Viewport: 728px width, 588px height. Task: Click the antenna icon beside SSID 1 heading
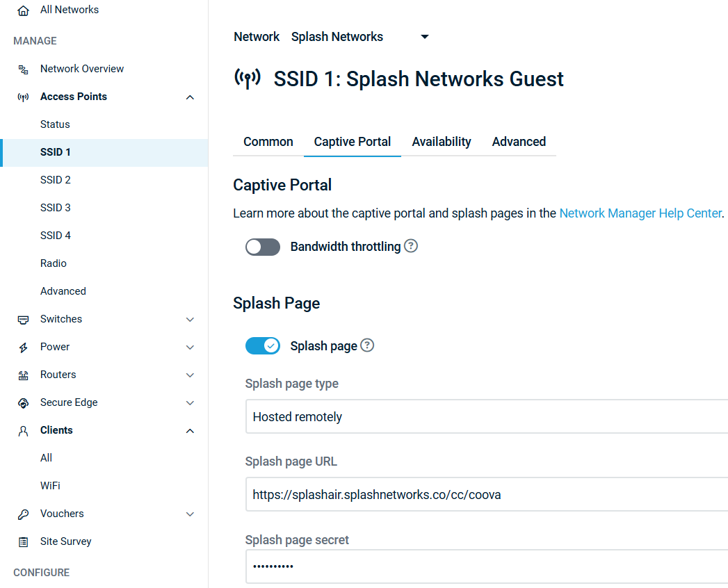point(248,79)
